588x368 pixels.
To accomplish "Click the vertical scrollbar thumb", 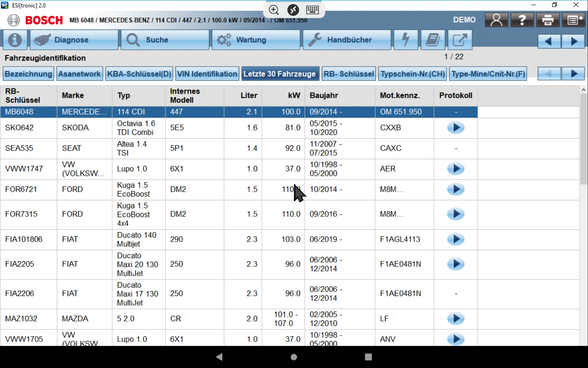I will [583, 139].
